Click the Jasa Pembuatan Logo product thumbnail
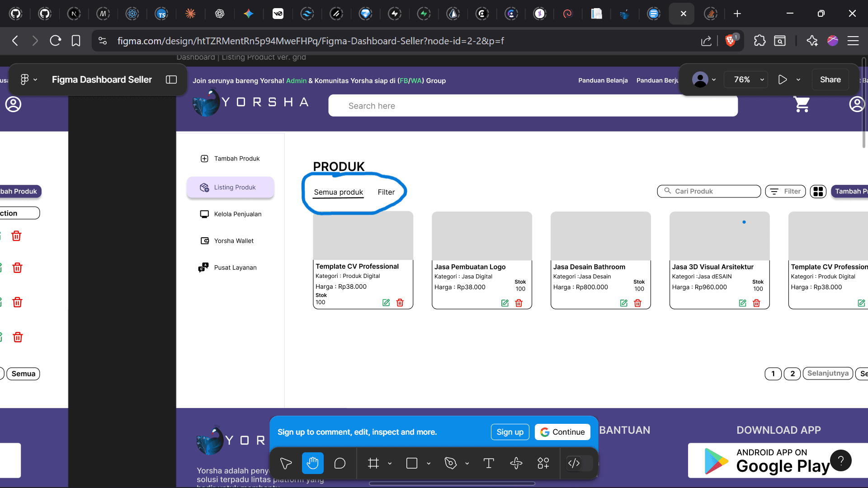This screenshot has height=488, width=868. [x=482, y=236]
